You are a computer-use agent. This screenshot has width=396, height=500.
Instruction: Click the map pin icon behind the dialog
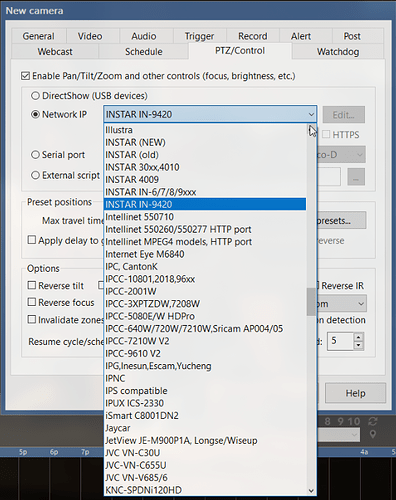pos(373,434)
